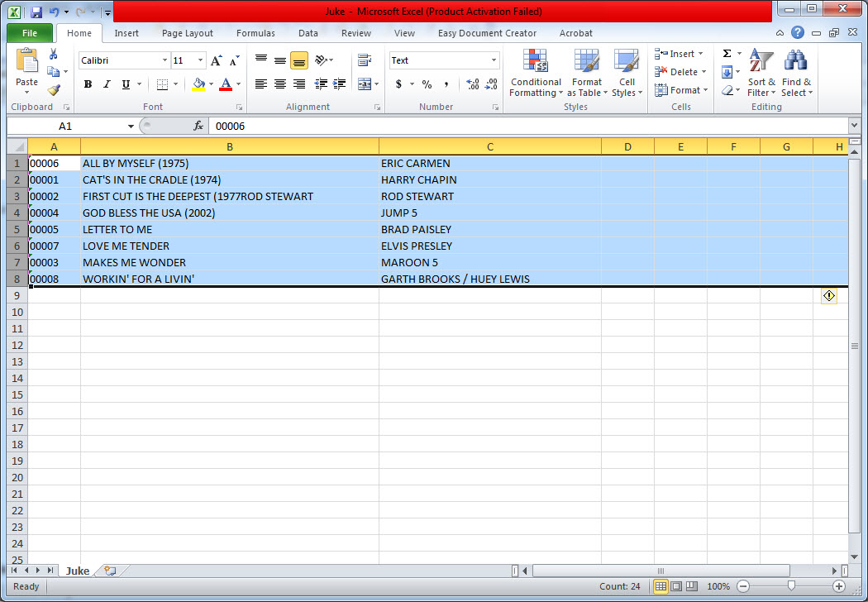Image resolution: width=868 pixels, height=602 pixels.
Task: Open the number format Text dropdown
Action: coord(494,60)
